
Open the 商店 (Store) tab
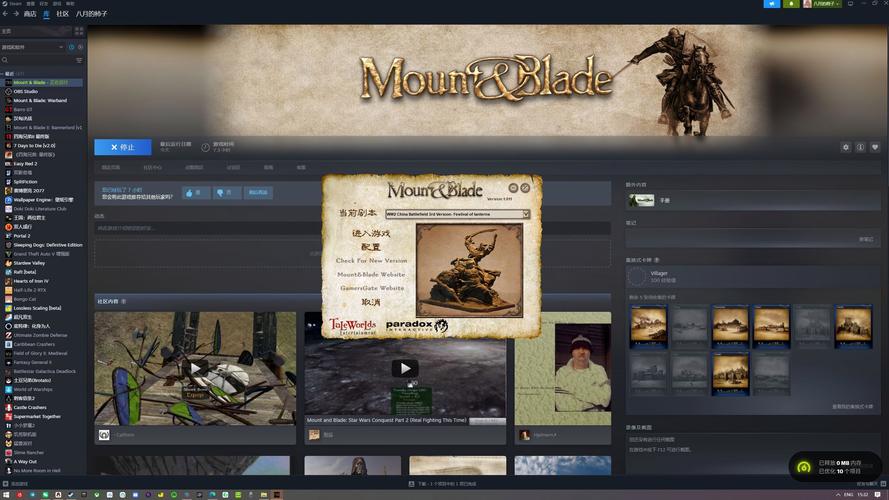click(x=30, y=14)
